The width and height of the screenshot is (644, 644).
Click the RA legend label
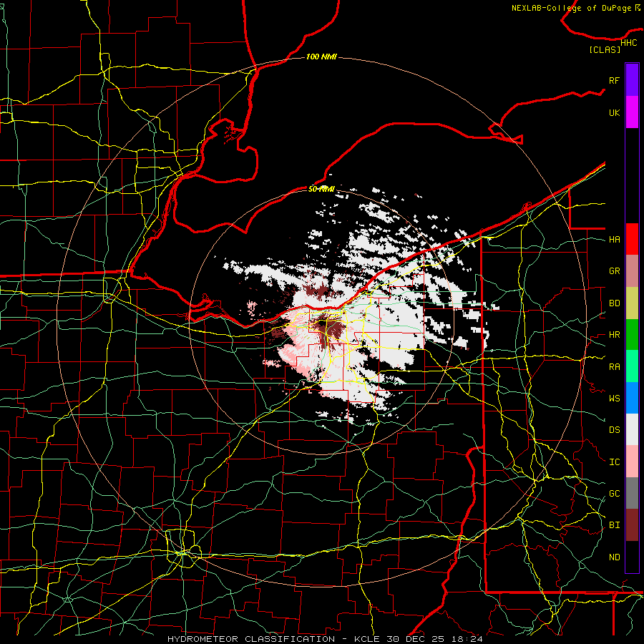pyautogui.click(x=614, y=367)
